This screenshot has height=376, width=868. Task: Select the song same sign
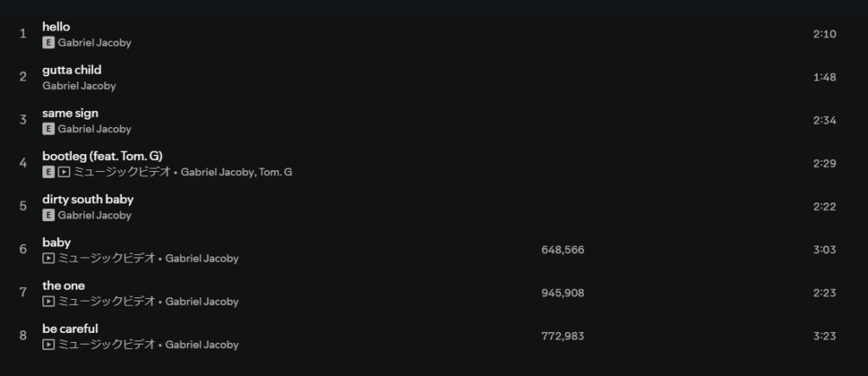point(70,113)
